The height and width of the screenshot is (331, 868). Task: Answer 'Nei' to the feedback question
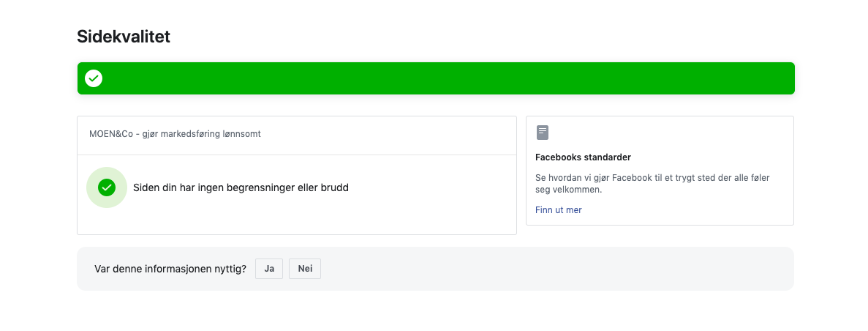click(305, 269)
